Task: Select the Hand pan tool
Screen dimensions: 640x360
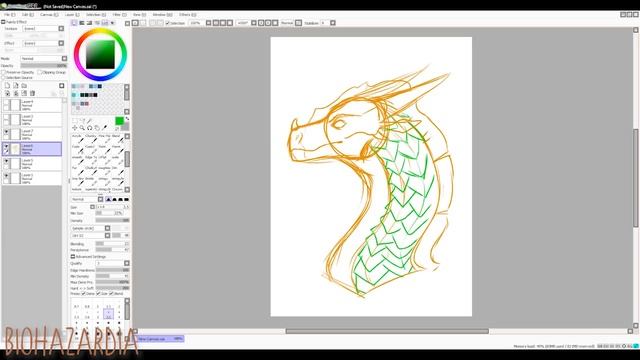Action: point(97,128)
